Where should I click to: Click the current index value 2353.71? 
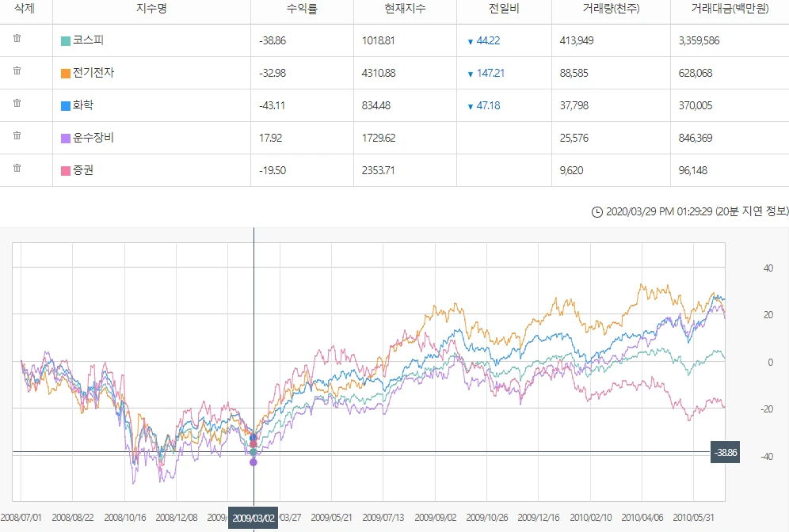pyautogui.click(x=378, y=170)
